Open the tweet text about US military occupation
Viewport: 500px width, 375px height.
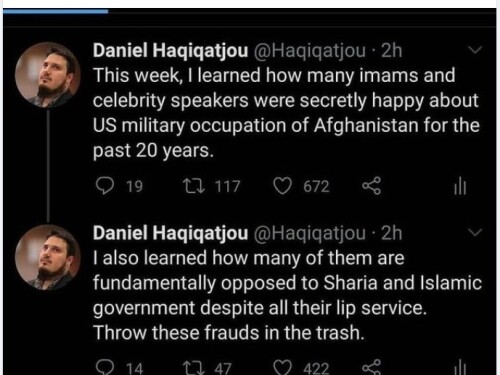(286, 113)
